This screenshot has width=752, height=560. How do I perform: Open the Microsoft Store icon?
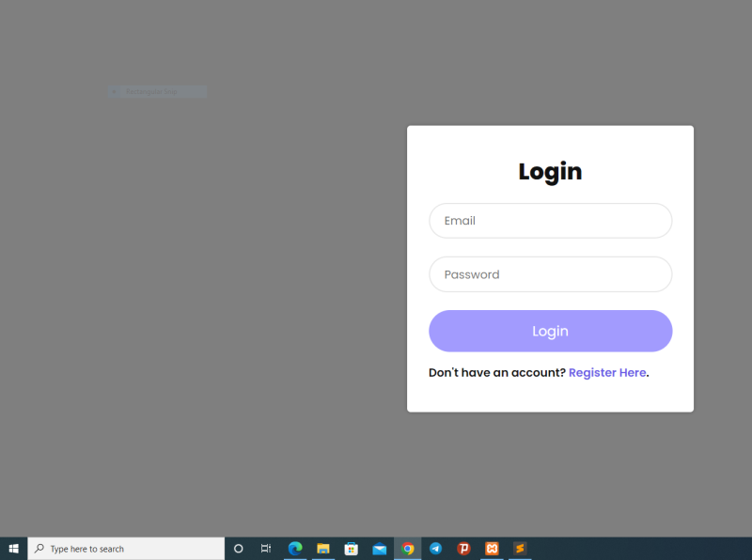pyautogui.click(x=352, y=548)
